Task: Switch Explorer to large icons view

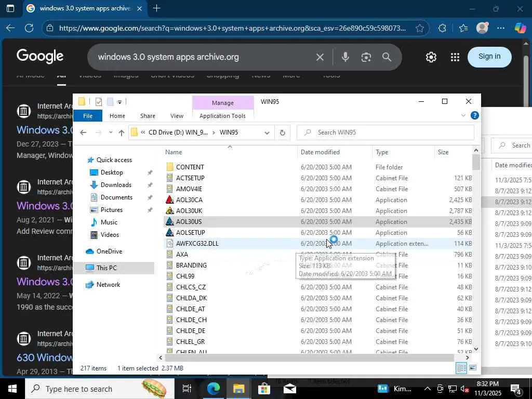Action: (x=473, y=368)
